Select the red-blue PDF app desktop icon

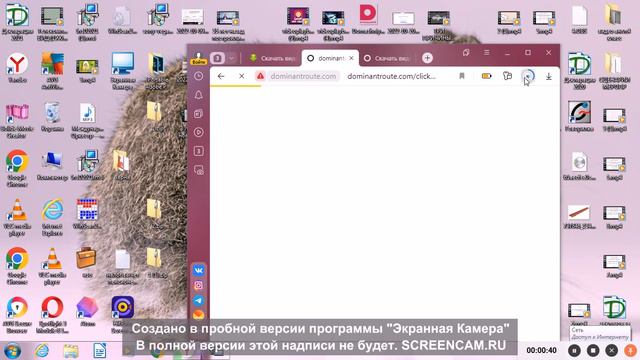(x=87, y=214)
